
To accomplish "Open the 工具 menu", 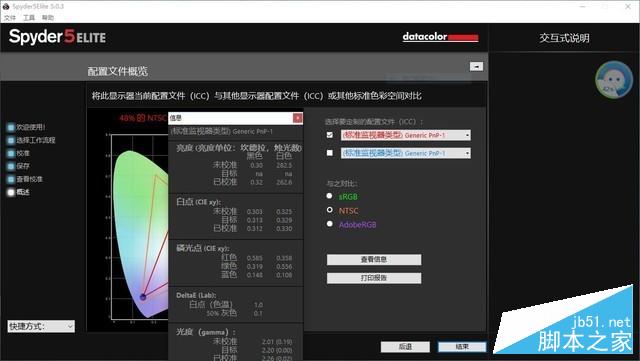I will (x=29, y=18).
